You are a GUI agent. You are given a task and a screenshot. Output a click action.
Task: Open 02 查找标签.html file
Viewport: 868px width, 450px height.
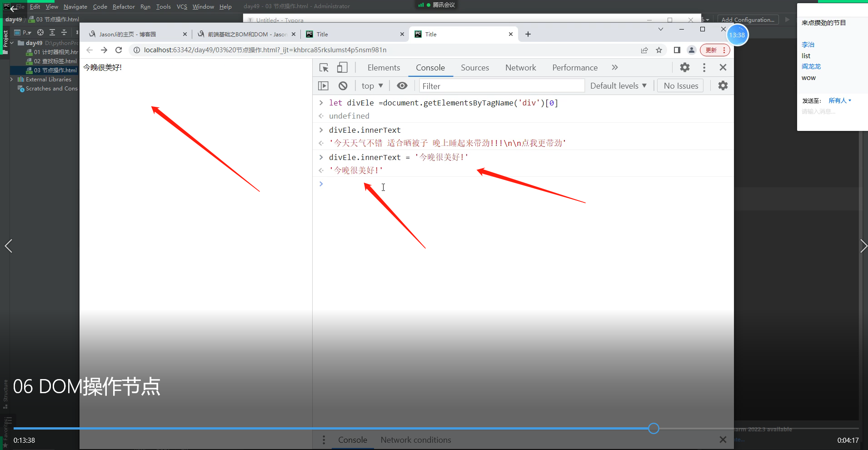[51, 61]
